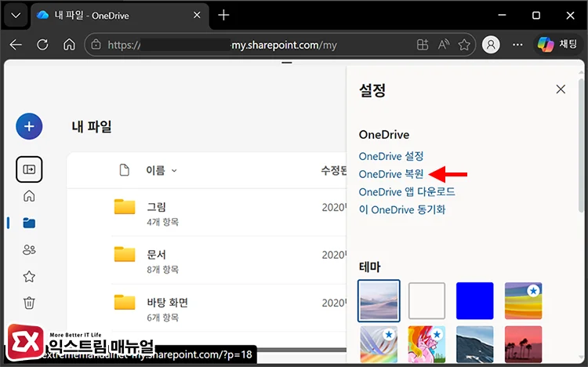Select the colorful stripes theme swatch
This screenshot has width=588, height=367.
pos(523,300)
